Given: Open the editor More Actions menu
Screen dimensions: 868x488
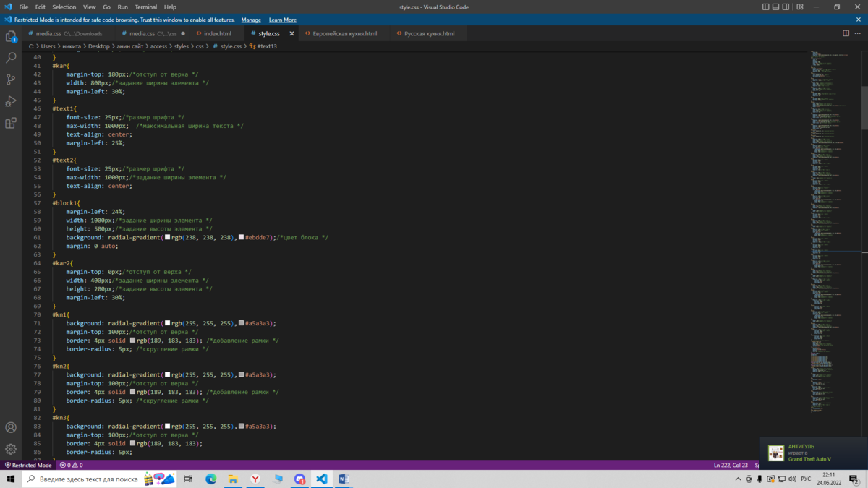Looking at the screenshot, I should coord(858,33).
